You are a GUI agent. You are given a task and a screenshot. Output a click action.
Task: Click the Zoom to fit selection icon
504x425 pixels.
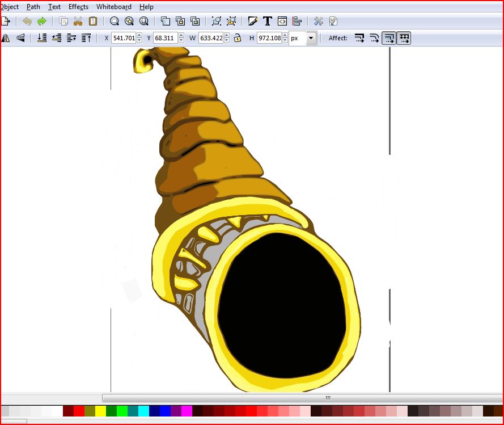[115, 22]
